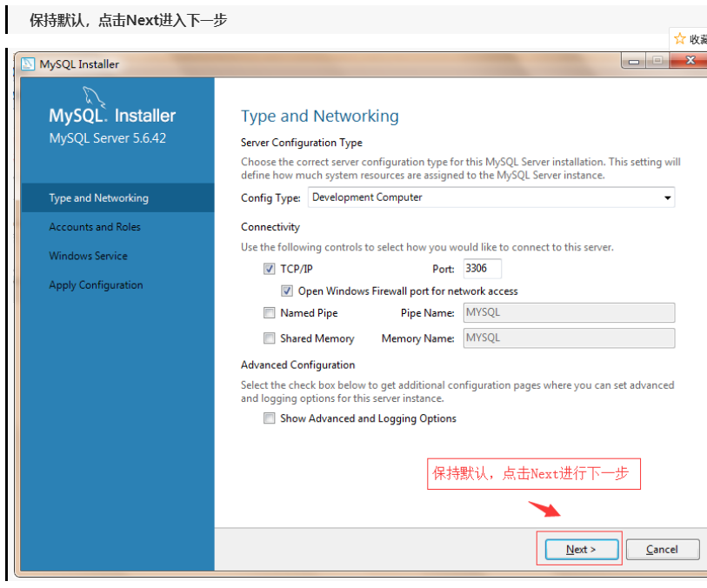The height and width of the screenshot is (588, 707).
Task: Click the MySQL Installer title text
Action: point(79,64)
